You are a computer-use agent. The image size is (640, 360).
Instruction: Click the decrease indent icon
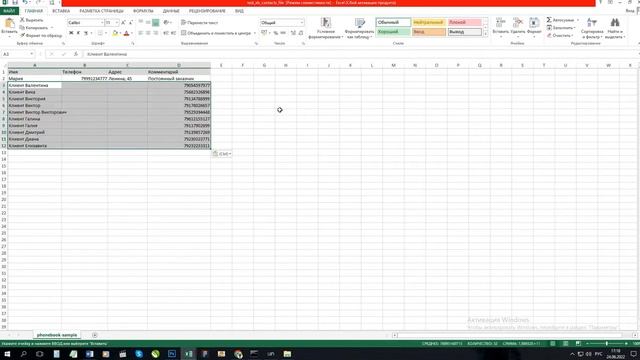point(166,33)
